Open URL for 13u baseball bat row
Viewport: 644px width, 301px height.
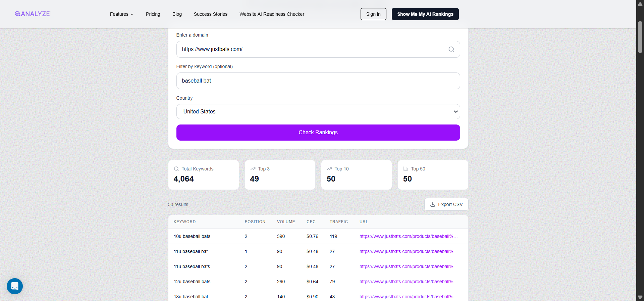pyautogui.click(x=409, y=297)
